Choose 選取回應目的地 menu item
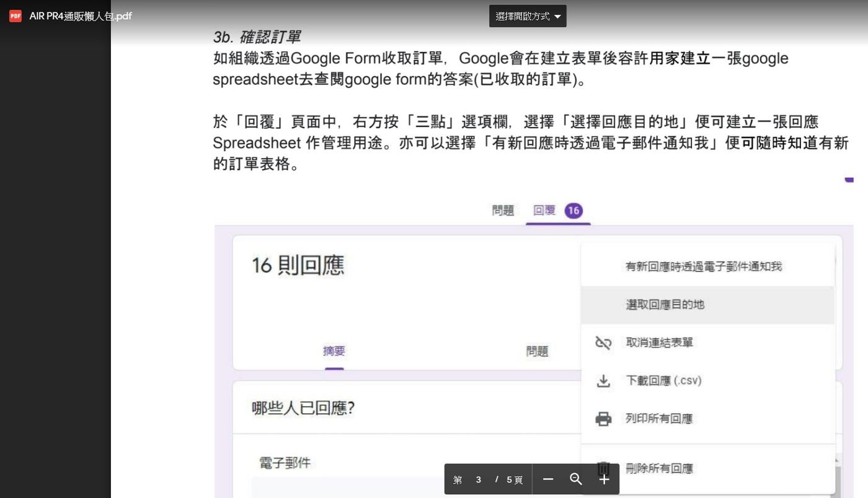Viewport: 868px width, 498px height. pyautogui.click(x=707, y=305)
